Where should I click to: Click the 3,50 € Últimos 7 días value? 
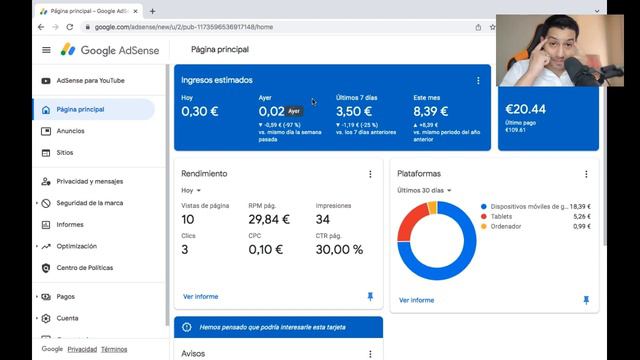point(353,111)
